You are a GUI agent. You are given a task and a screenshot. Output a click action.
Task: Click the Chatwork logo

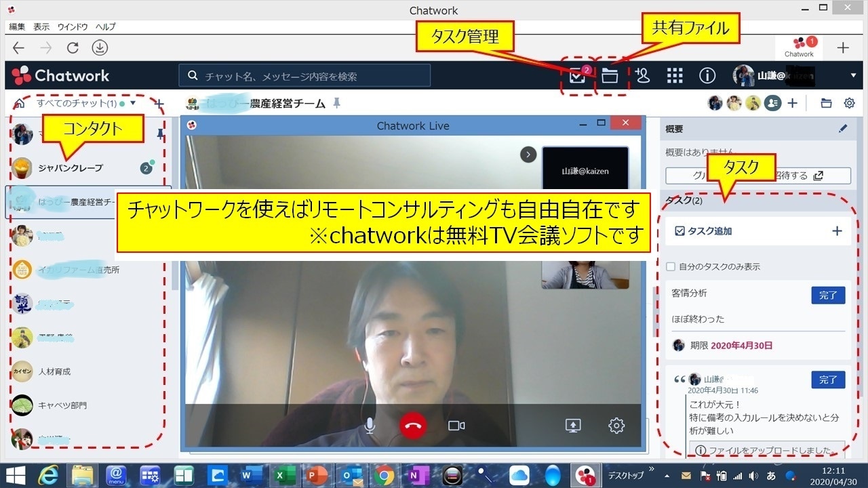60,75
